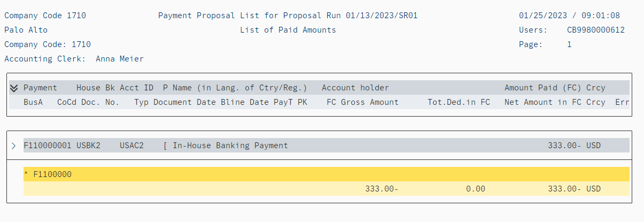The height and width of the screenshot is (222, 644).
Task: Click the 0.00 total deduction value
Action: [476, 189]
